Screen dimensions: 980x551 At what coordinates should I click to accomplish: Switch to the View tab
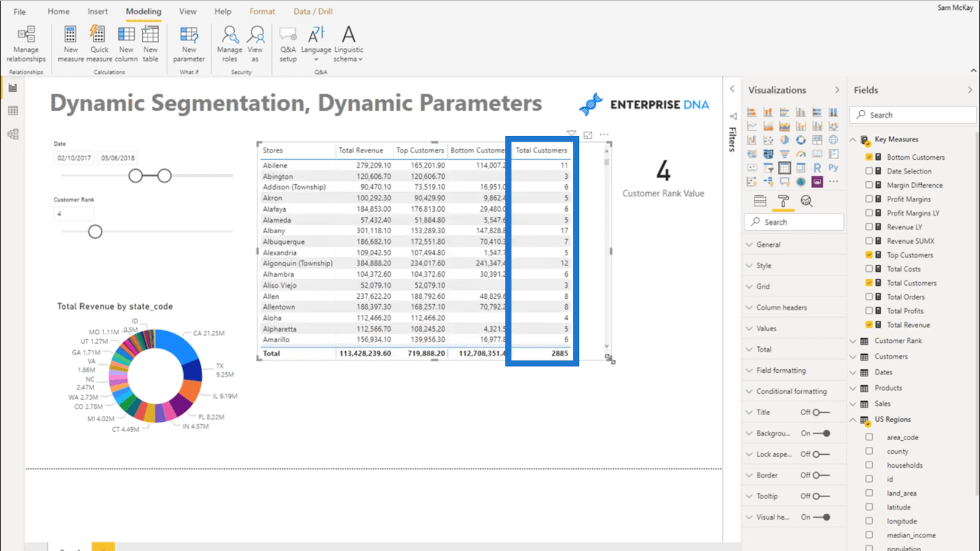coord(188,12)
